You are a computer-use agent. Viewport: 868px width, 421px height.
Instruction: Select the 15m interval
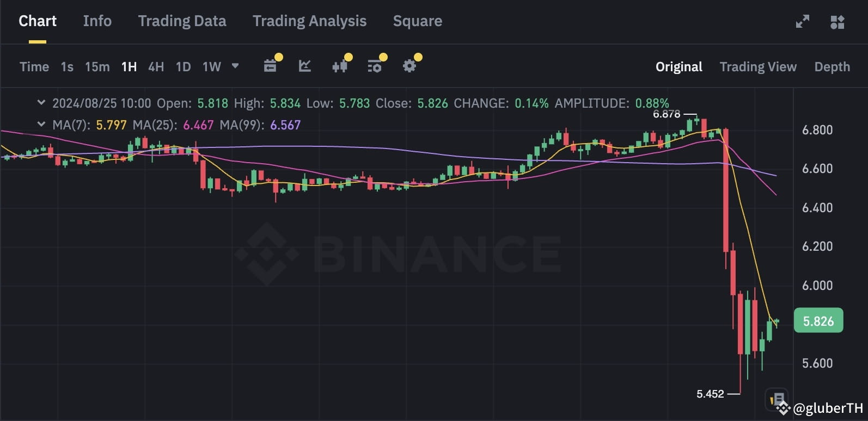[97, 67]
